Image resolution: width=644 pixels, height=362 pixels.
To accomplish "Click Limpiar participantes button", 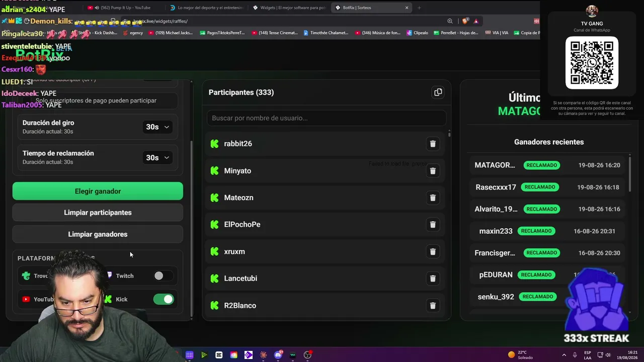I will pyautogui.click(x=98, y=213).
